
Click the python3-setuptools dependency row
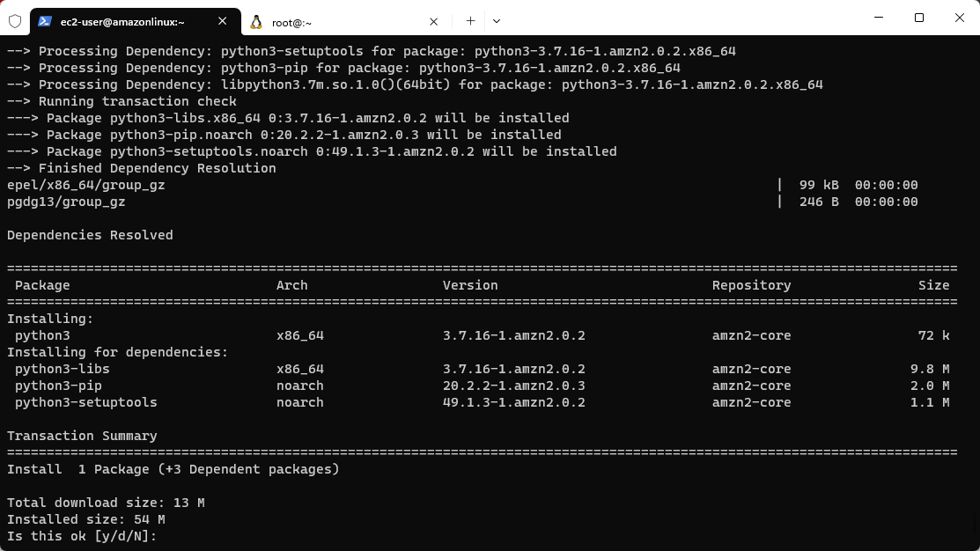coord(85,402)
